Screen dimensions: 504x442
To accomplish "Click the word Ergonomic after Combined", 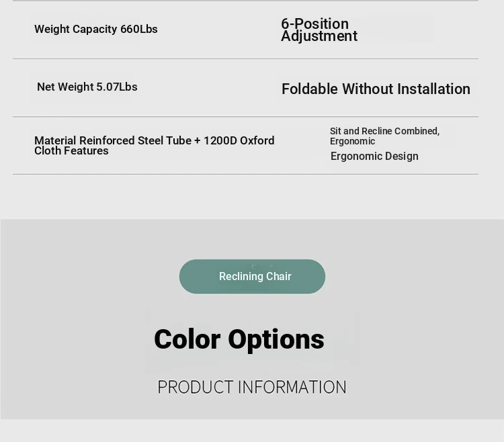I will [x=352, y=141].
